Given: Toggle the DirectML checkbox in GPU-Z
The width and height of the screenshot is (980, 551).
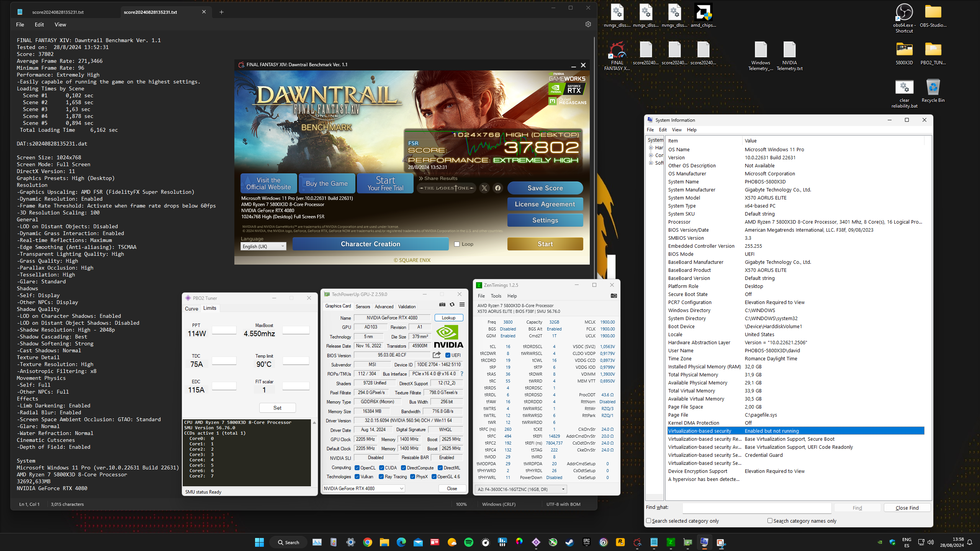Looking at the screenshot, I should point(440,468).
